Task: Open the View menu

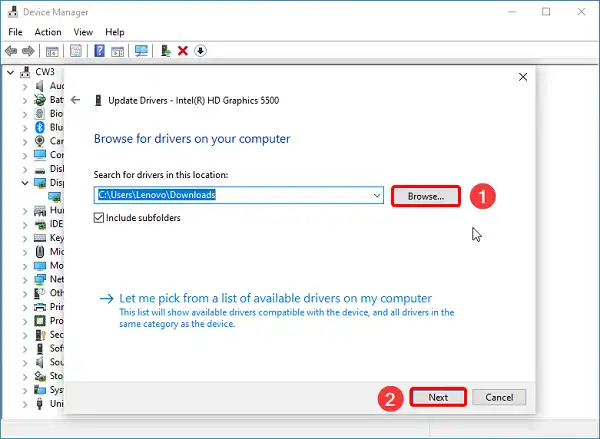Action: click(83, 32)
